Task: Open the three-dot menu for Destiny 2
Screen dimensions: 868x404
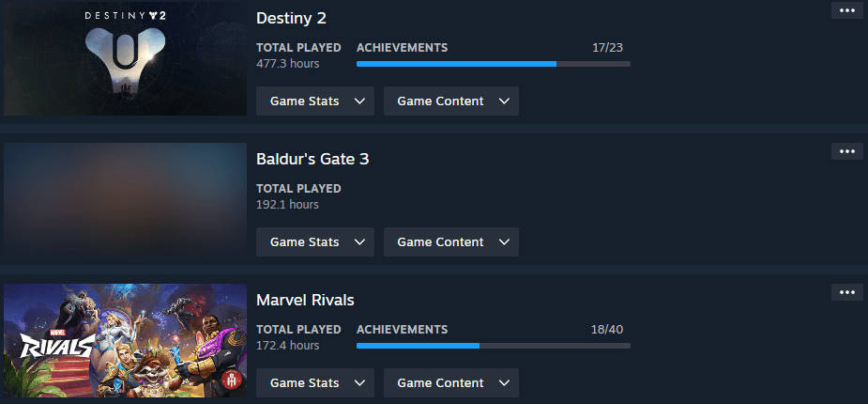Action: (x=847, y=10)
